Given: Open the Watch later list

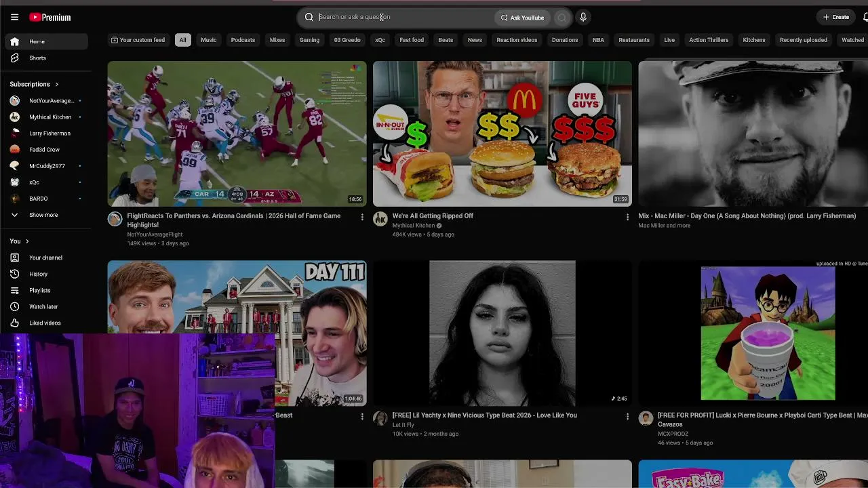Looking at the screenshot, I should click(x=46, y=306).
